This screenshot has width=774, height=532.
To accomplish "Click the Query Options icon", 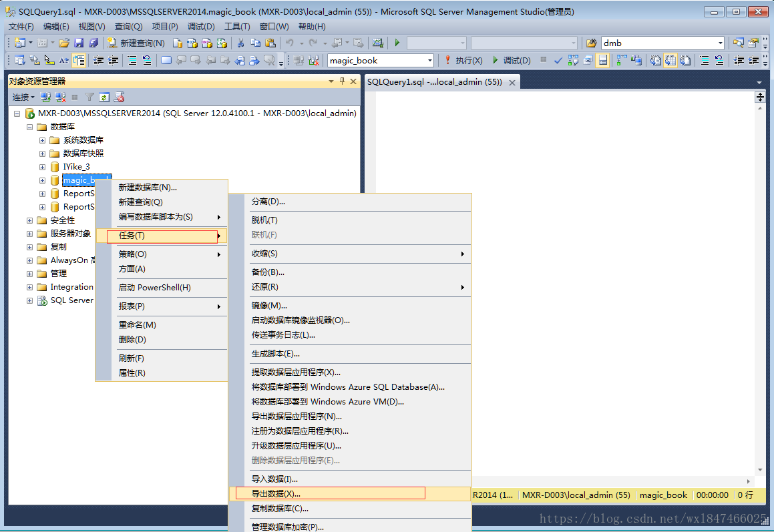I will (588, 60).
